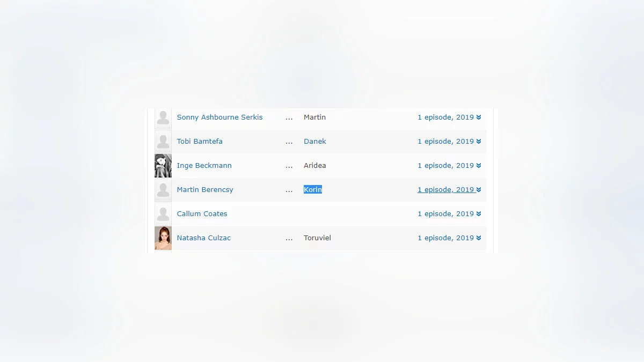Expand episodes for Natasha Culzac
The width and height of the screenshot is (644, 362).
(x=449, y=238)
